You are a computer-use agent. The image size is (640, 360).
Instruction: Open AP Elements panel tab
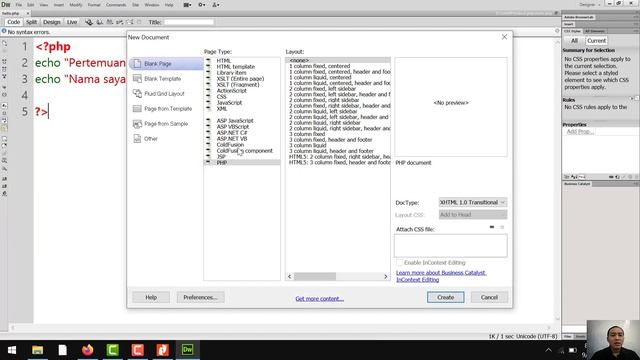point(595,31)
